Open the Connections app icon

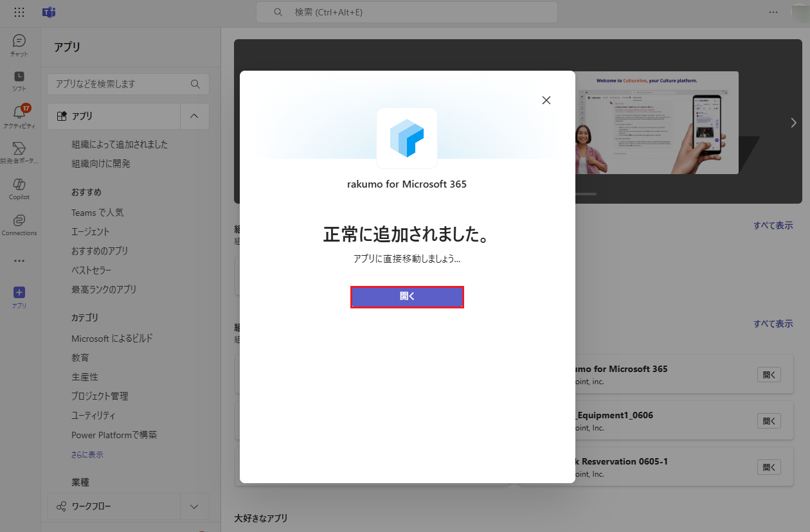pyautogui.click(x=19, y=225)
